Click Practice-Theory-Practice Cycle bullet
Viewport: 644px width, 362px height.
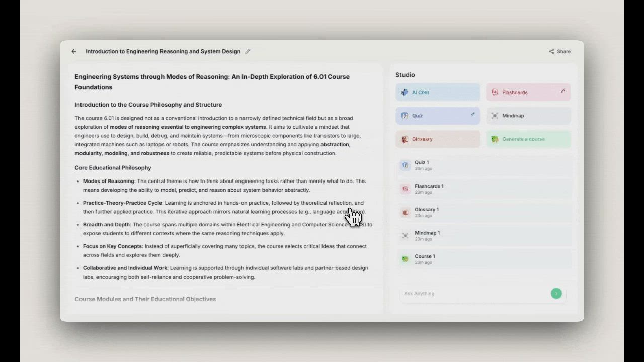(x=224, y=207)
